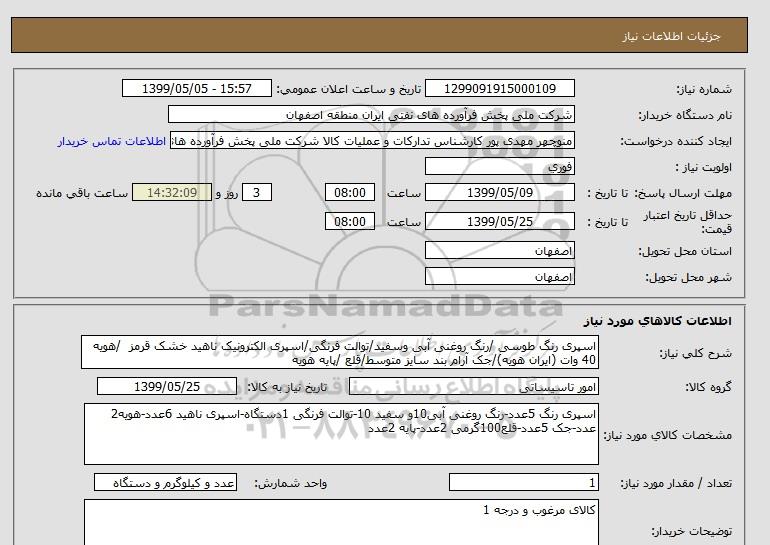770x545 pixels.
Task: Click the goods need date field 1399/05/25
Action: coord(167,386)
